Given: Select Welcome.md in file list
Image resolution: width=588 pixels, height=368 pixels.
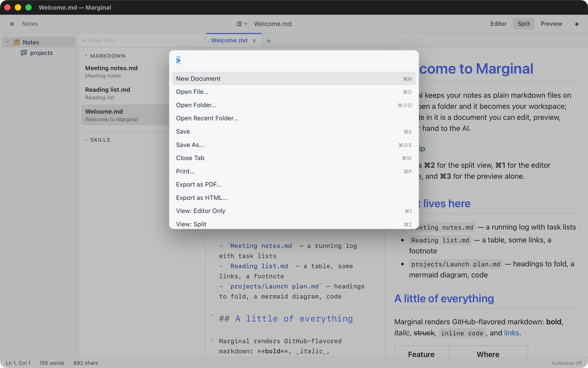Looking at the screenshot, I should pos(125,115).
